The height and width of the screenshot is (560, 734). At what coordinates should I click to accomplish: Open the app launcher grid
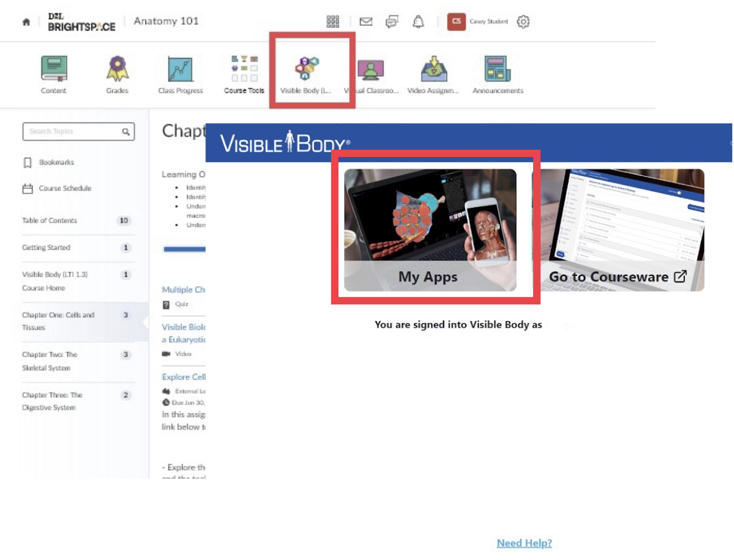pyautogui.click(x=331, y=21)
